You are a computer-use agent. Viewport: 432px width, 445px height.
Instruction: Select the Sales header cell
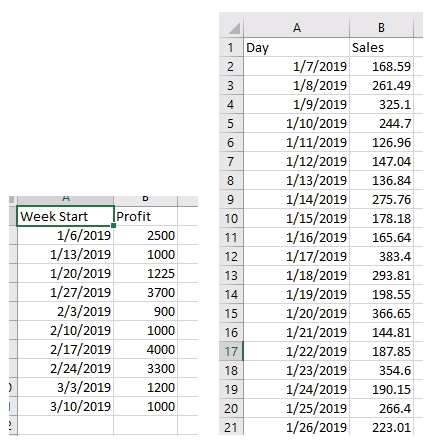tap(381, 47)
